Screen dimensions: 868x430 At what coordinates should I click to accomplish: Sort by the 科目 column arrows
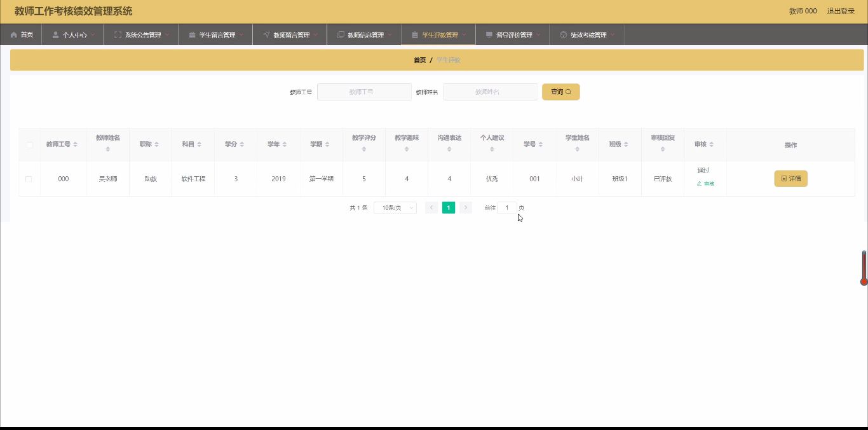[199, 145]
